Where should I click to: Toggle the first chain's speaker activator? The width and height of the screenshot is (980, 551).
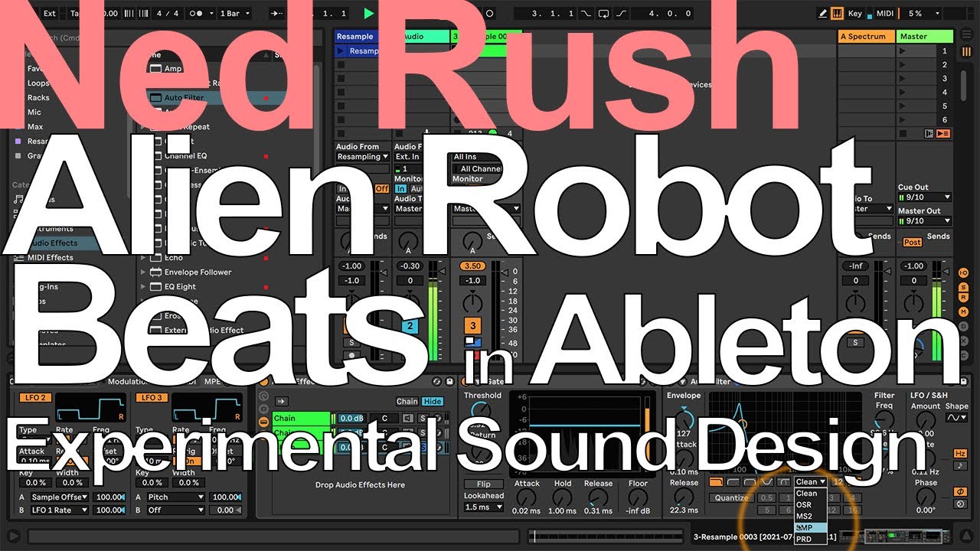(408, 419)
